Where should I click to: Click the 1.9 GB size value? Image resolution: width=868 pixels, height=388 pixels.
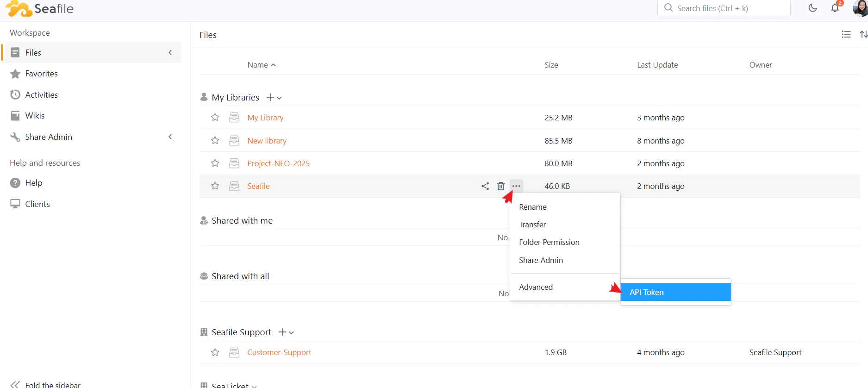tap(556, 352)
